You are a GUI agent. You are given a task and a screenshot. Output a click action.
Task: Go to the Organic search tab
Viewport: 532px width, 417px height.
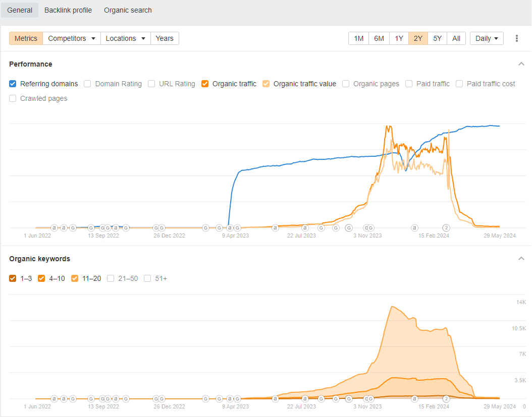(x=128, y=10)
